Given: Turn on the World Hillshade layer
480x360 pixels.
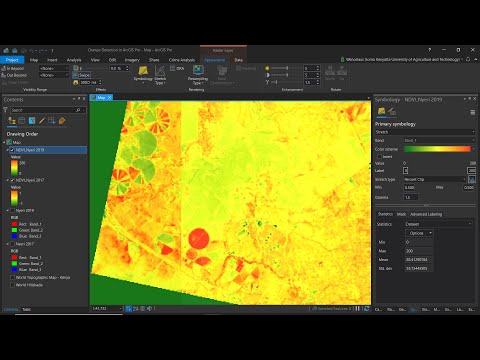Looking at the screenshot, I should [12, 285].
